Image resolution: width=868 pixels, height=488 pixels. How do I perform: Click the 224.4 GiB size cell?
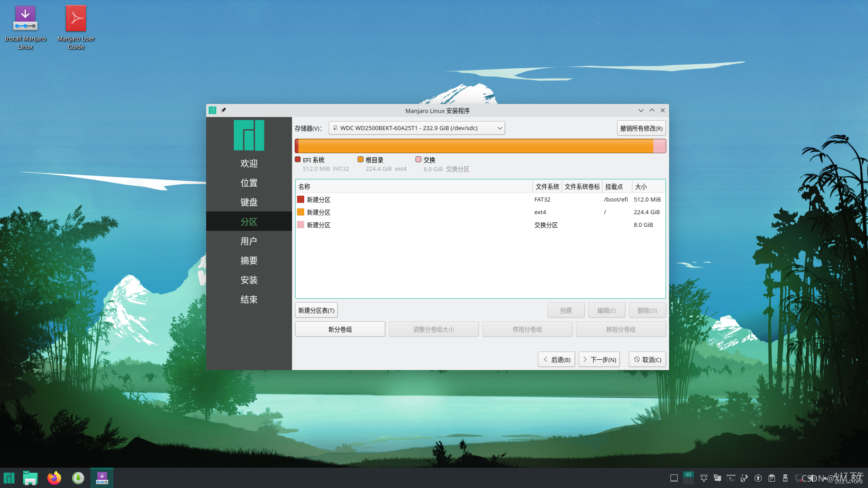646,212
